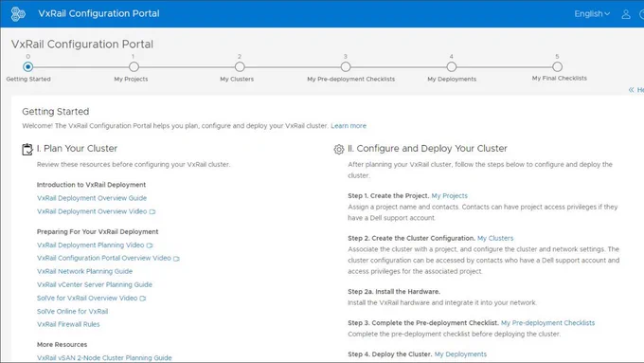This screenshot has width=644, height=363.
Task: Click 'Preparing For Your VxRail Deployment' subheading
Action: click(98, 232)
